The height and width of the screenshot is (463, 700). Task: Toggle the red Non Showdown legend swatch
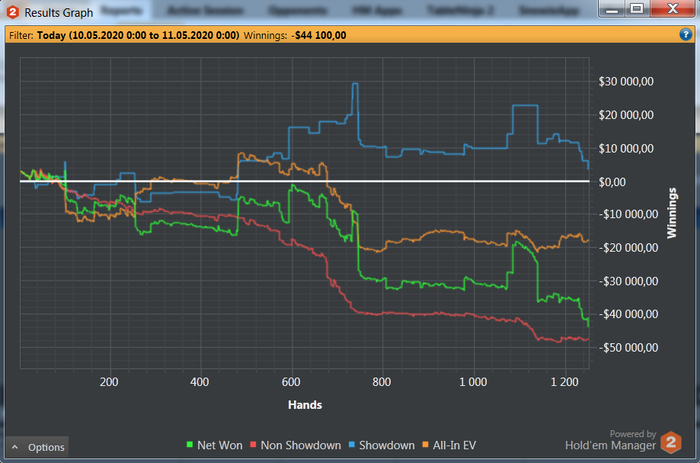pos(253,445)
